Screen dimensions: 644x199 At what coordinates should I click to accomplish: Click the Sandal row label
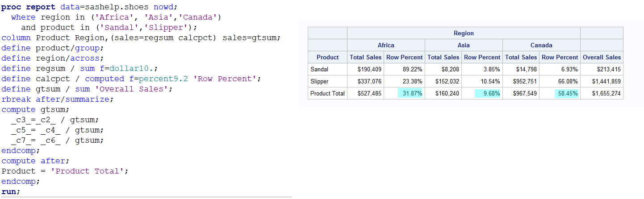click(x=319, y=70)
